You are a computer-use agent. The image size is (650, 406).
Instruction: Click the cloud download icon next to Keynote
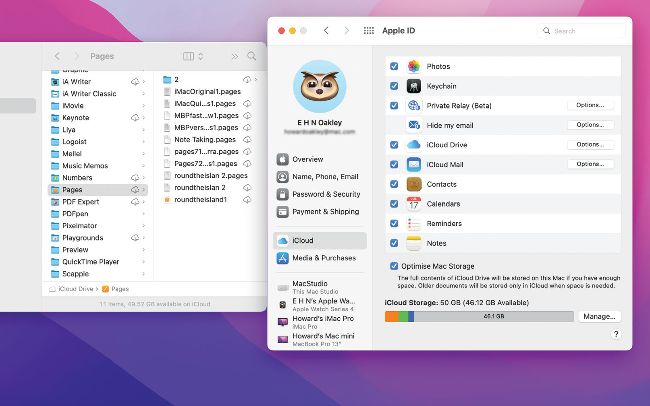click(x=135, y=117)
